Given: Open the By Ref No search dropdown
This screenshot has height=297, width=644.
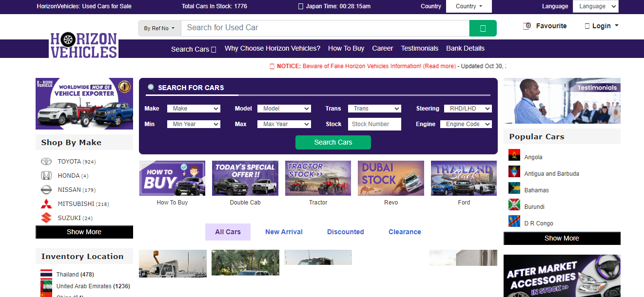Looking at the screenshot, I should [x=159, y=28].
